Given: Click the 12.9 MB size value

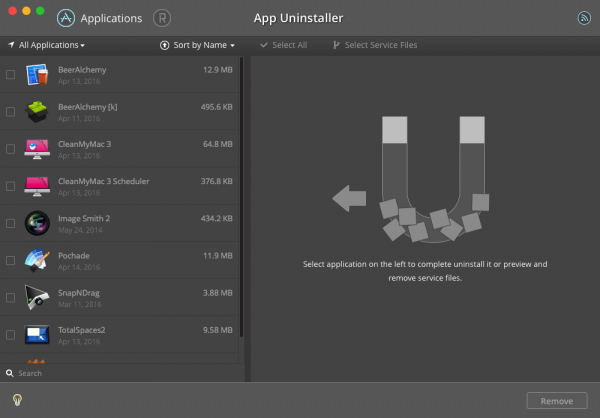Looking at the screenshot, I should click(218, 70).
